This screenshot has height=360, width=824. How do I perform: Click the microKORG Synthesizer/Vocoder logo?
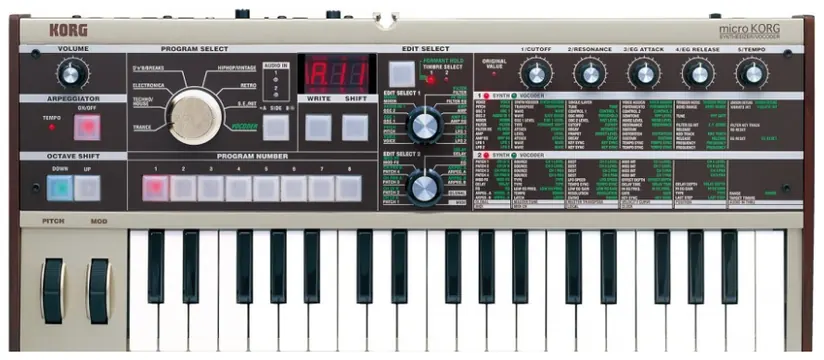749,32
